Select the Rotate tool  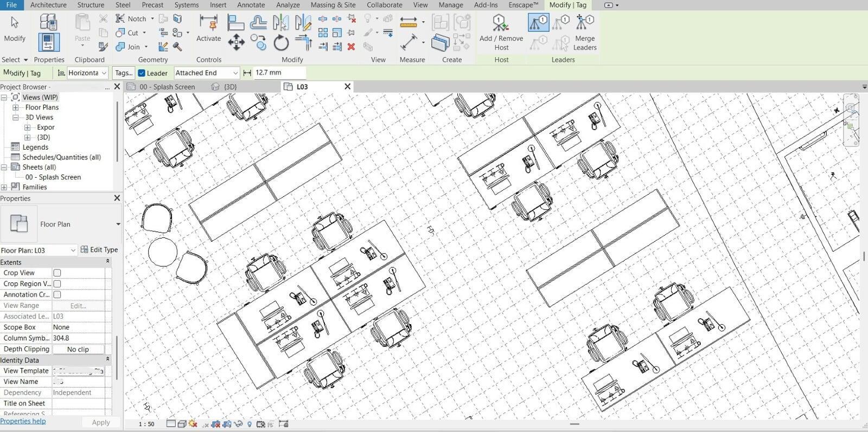(281, 42)
